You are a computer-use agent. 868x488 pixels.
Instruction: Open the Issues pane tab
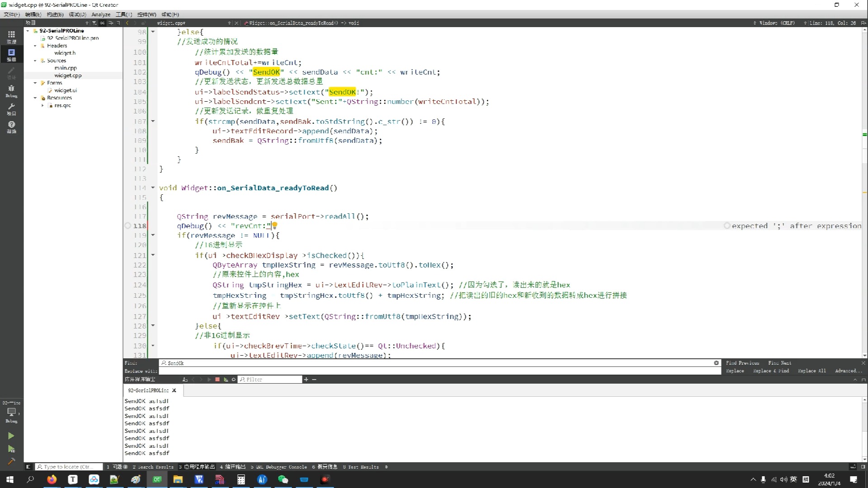[117, 467]
